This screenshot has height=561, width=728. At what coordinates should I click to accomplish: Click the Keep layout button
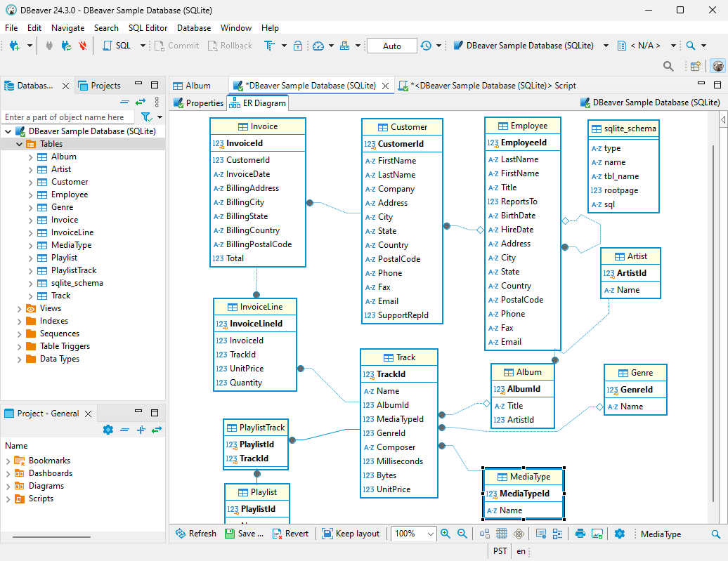(x=351, y=534)
